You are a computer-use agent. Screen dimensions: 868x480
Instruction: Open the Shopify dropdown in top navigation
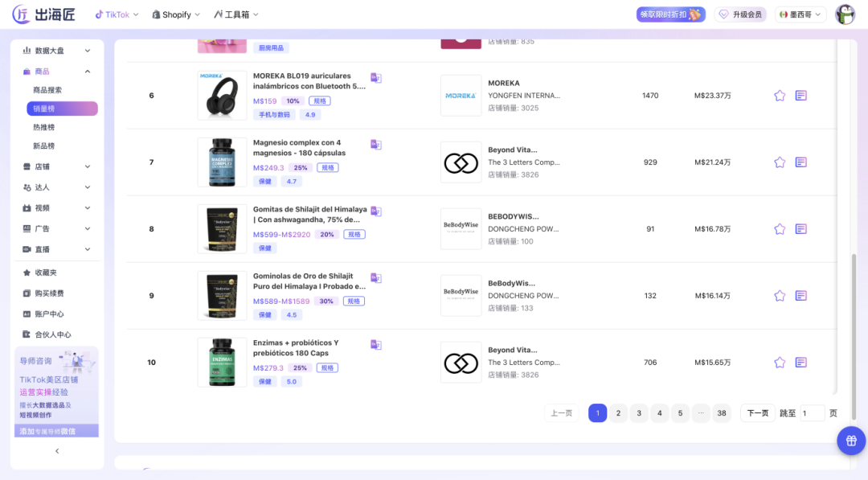coord(176,14)
